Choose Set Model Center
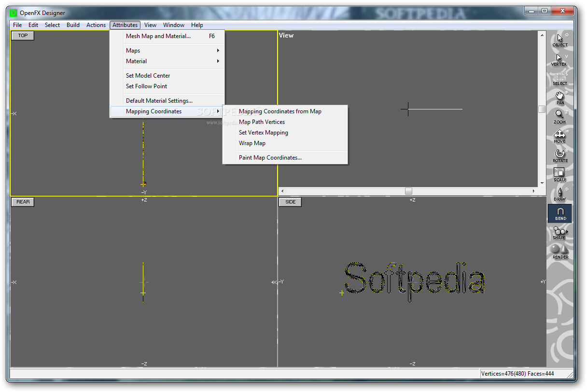Viewport: 587px width, 392px height. (x=168, y=76)
